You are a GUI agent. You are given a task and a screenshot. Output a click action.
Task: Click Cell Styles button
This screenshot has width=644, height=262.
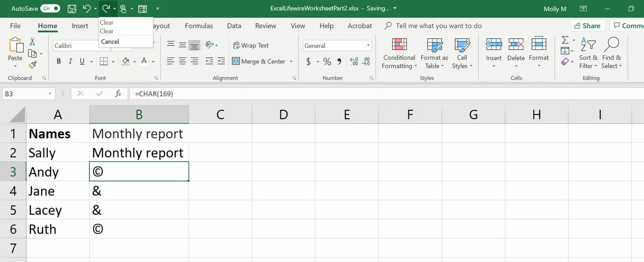click(x=462, y=54)
